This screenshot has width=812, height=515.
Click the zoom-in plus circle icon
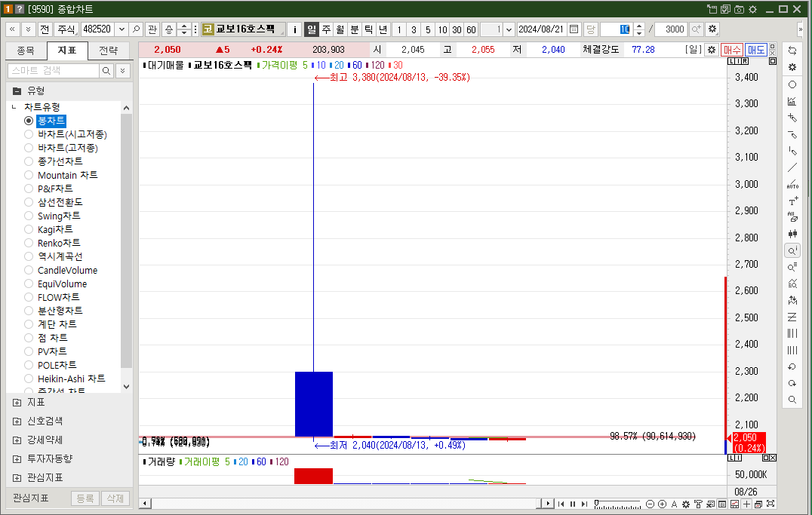662,504
